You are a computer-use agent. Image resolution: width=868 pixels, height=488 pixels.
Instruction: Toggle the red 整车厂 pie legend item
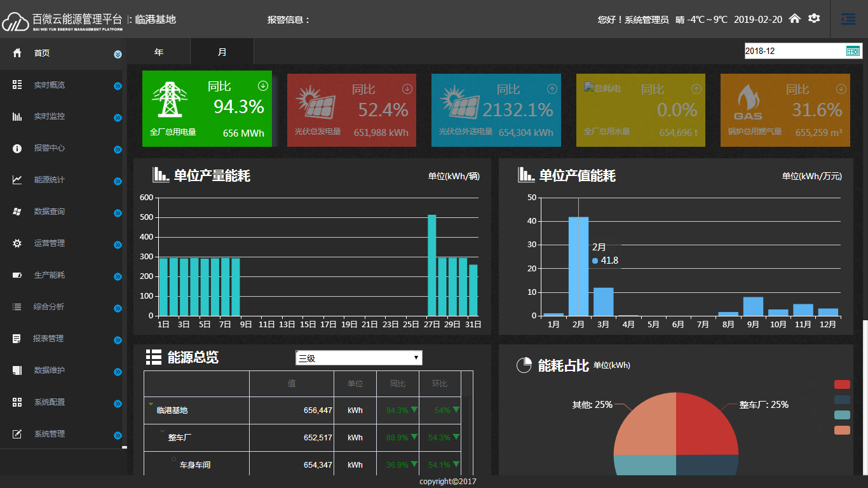pos(842,384)
